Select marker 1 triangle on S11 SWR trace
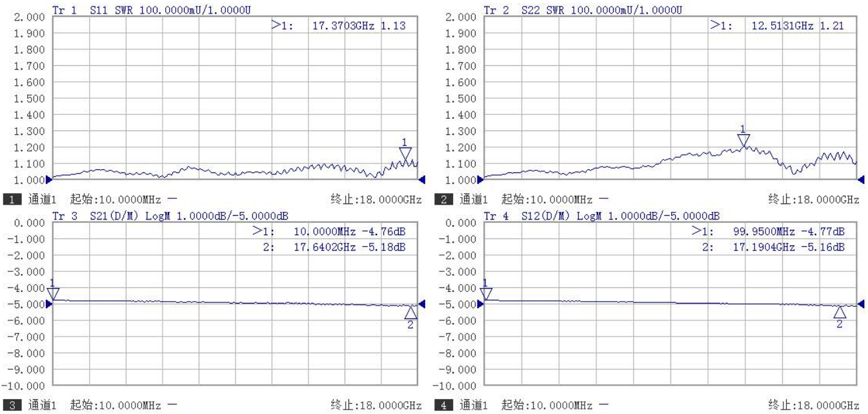This screenshot has width=868, height=414. (x=405, y=154)
